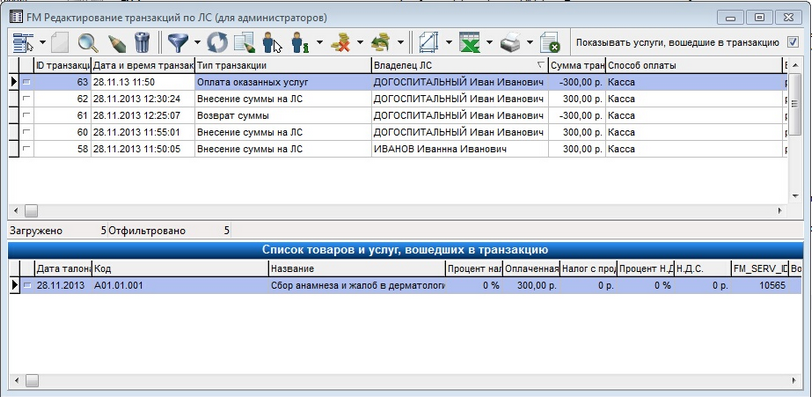The width and height of the screenshot is (812, 397).
Task: Click the column autosize grid icon
Action: [x=428, y=42]
